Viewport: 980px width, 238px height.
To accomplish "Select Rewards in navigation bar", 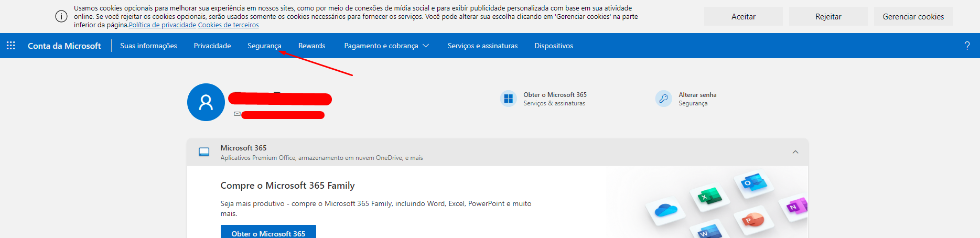I will (x=311, y=46).
